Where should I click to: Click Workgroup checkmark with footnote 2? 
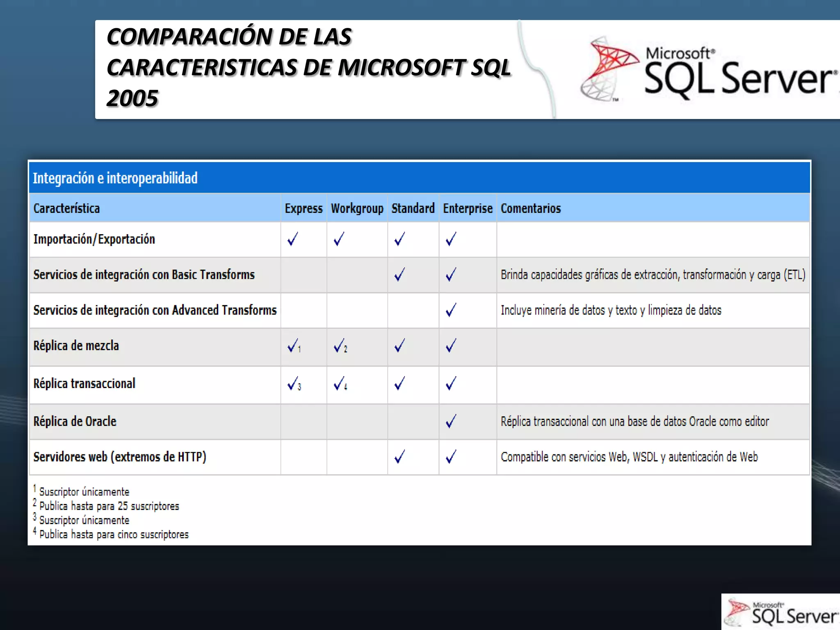tap(340, 346)
